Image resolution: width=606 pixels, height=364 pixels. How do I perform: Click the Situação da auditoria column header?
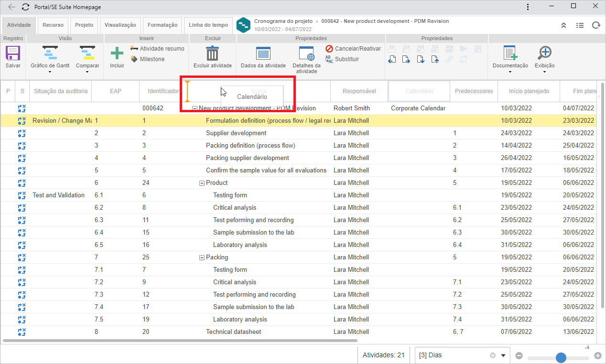[60, 91]
